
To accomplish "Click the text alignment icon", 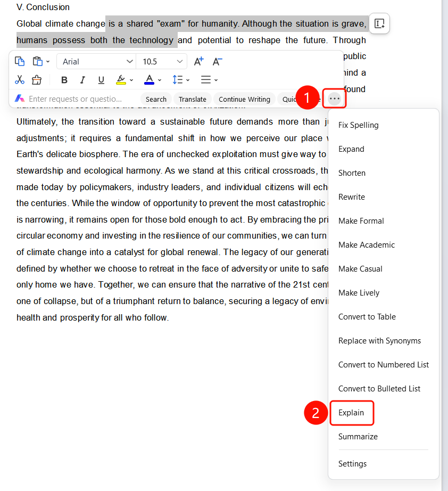I will coord(206,80).
